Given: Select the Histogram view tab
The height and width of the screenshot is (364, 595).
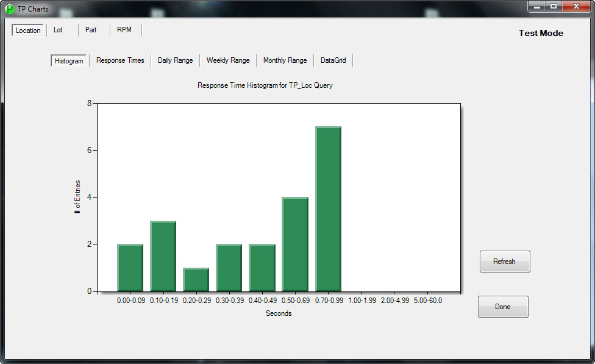Looking at the screenshot, I should tap(69, 61).
